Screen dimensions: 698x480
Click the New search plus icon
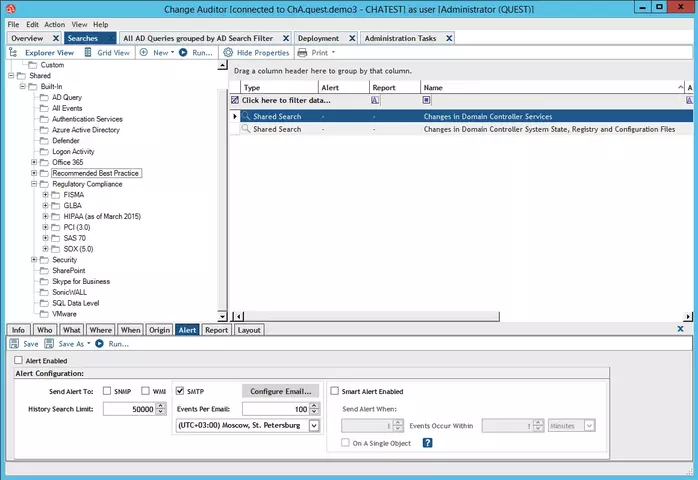pyautogui.click(x=144, y=53)
